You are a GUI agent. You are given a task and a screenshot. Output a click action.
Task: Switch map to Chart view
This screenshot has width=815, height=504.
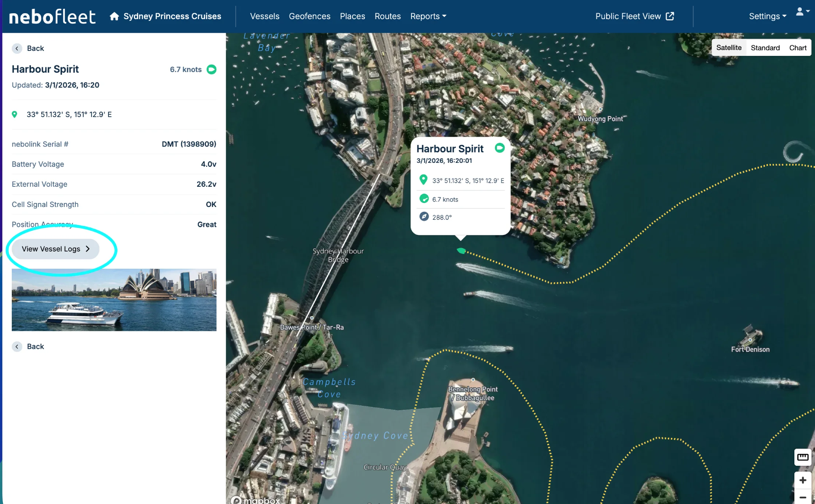tap(797, 48)
